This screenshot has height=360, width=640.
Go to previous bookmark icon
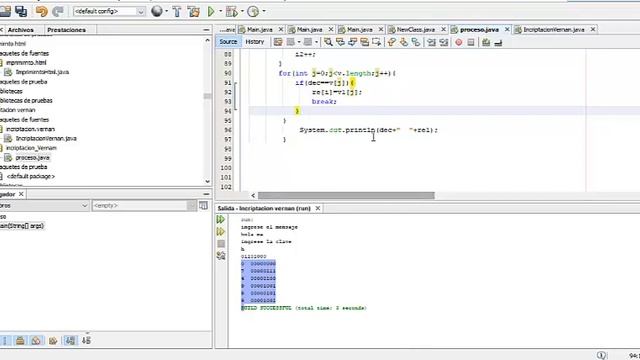[391, 42]
